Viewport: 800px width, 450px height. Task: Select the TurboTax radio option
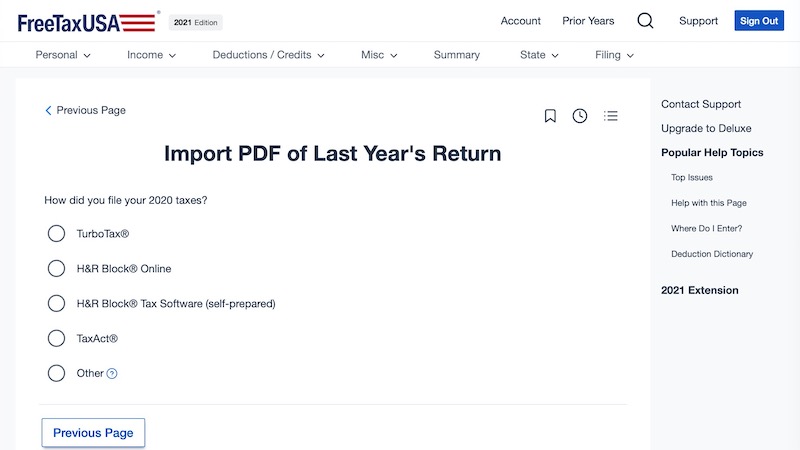(x=56, y=234)
